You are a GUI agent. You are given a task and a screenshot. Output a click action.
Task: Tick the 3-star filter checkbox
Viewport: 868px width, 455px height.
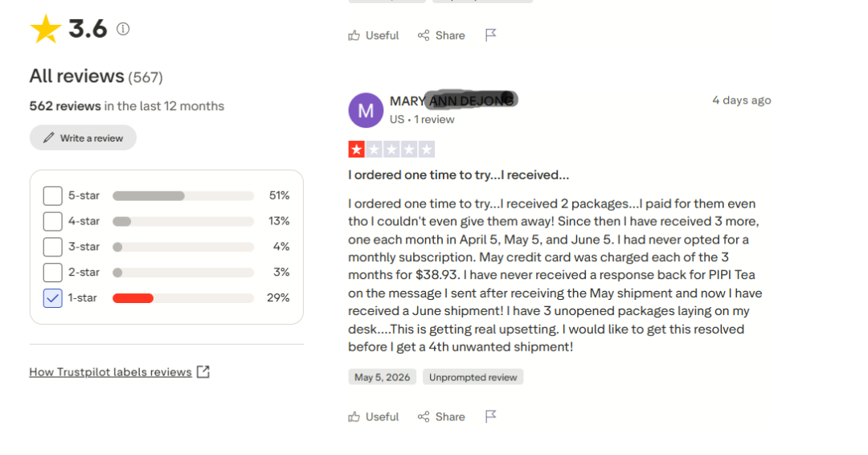[x=52, y=246]
